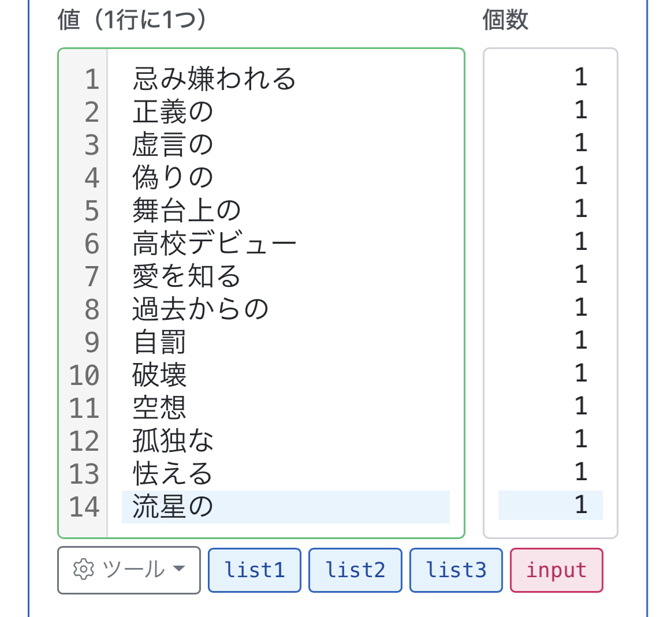
Task: Place cursor in line 2 正義の
Action: click(173, 112)
